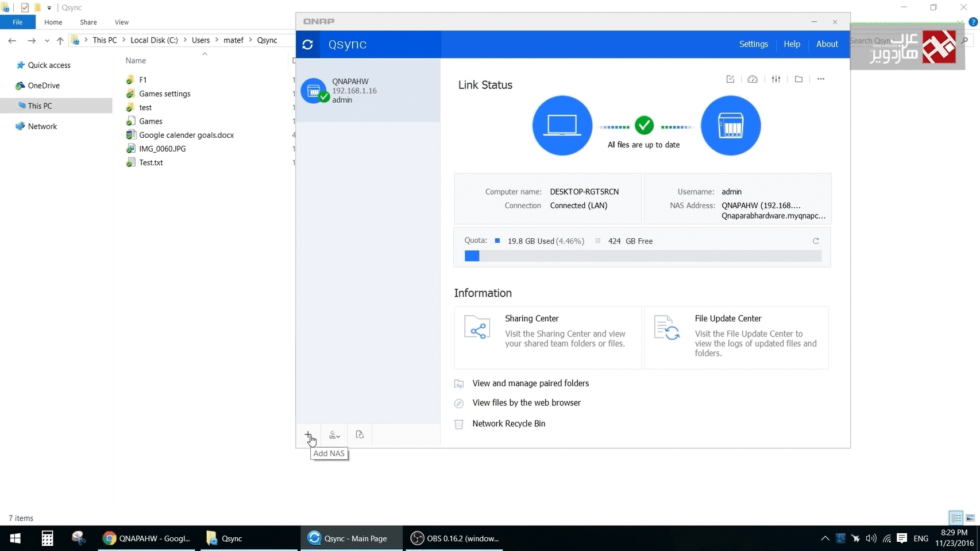Image resolution: width=980 pixels, height=551 pixels.
Task: Click the Explorer Forward arrow
Action: (x=32, y=40)
